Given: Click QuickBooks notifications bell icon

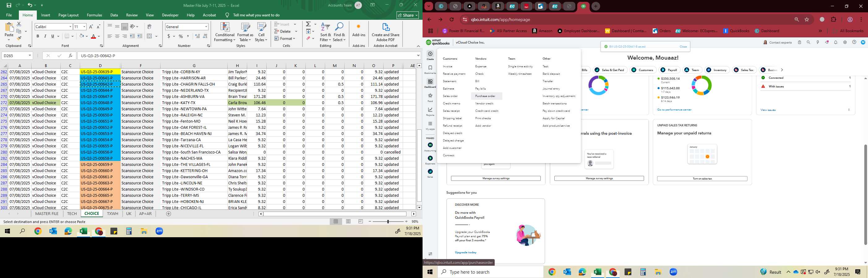Looking at the screenshot, I should coord(836,42).
